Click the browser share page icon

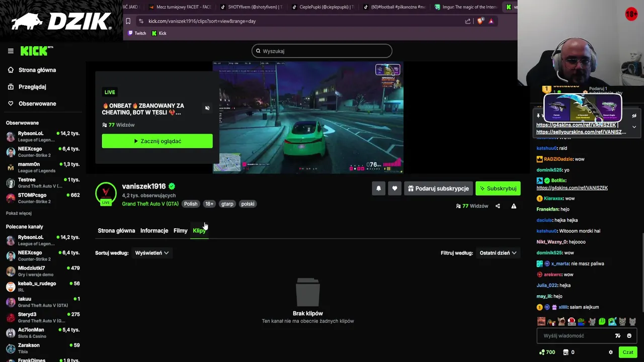coord(468,21)
